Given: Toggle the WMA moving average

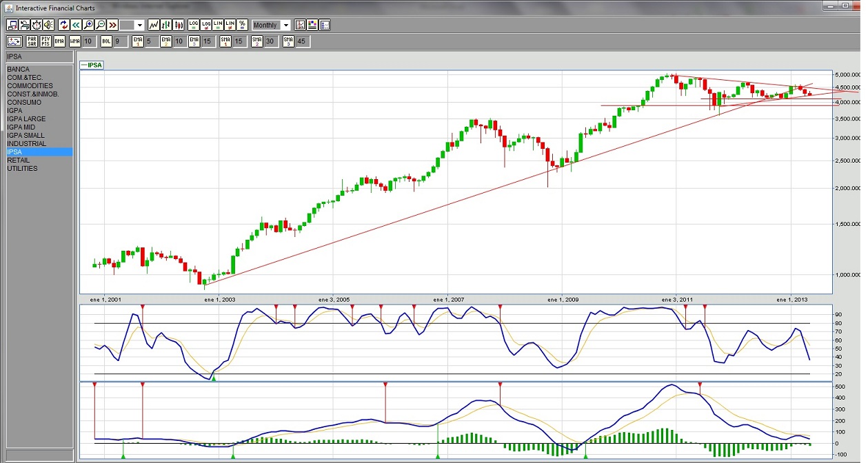Looking at the screenshot, I should point(74,41).
